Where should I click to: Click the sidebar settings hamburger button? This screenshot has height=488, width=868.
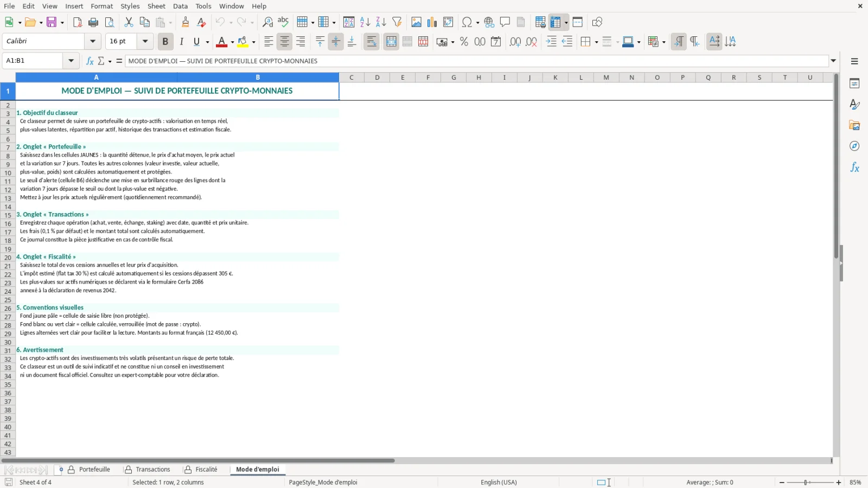854,61
